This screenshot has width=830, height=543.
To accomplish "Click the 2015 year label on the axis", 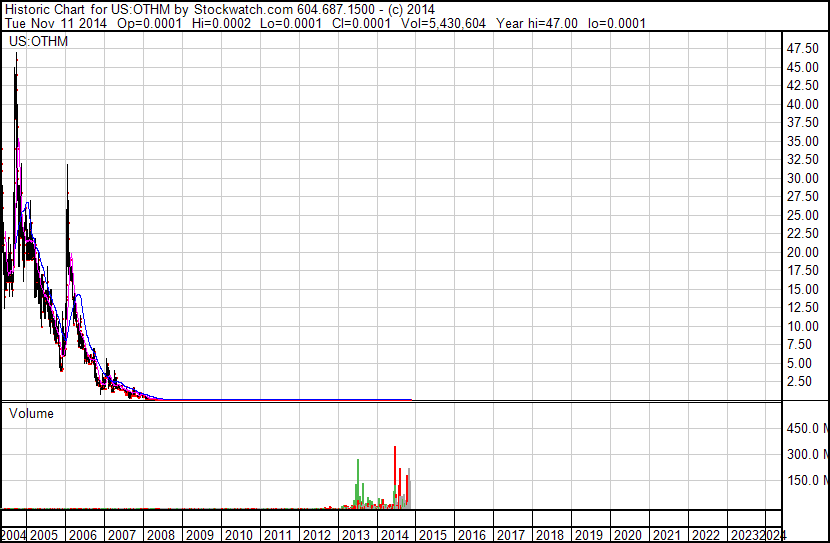I will pyautogui.click(x=433, y=535).
